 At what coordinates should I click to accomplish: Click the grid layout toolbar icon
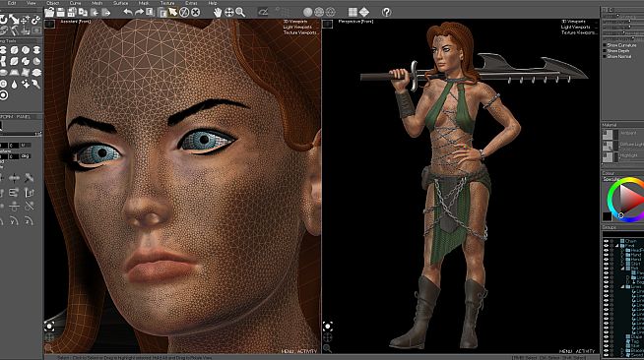pyautogui.click(x=353, y=13)
